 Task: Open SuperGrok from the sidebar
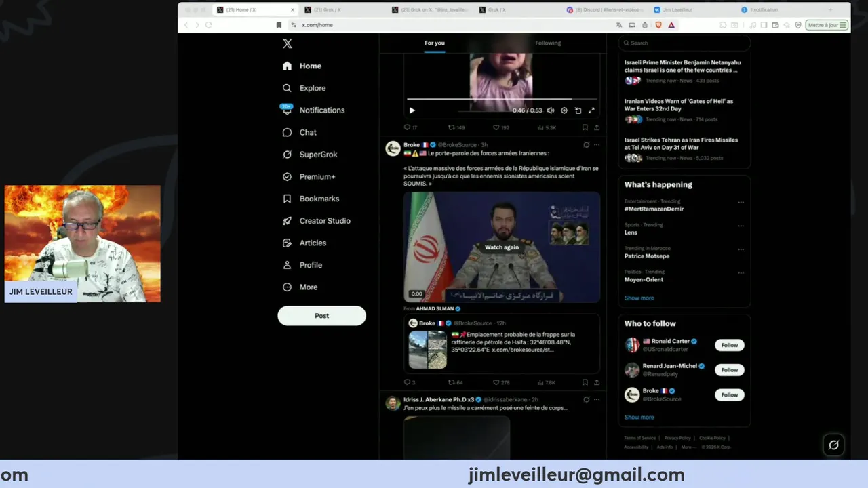coord(310,155)
